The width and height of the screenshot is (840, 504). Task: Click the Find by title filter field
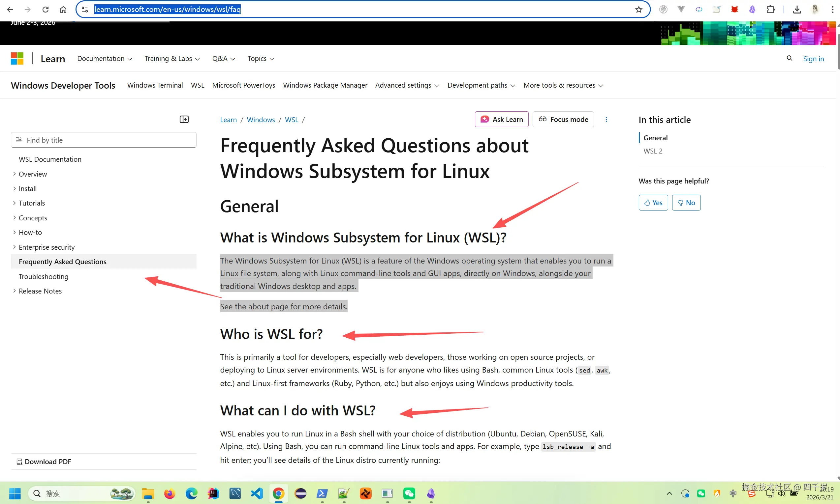click(104, 140)
